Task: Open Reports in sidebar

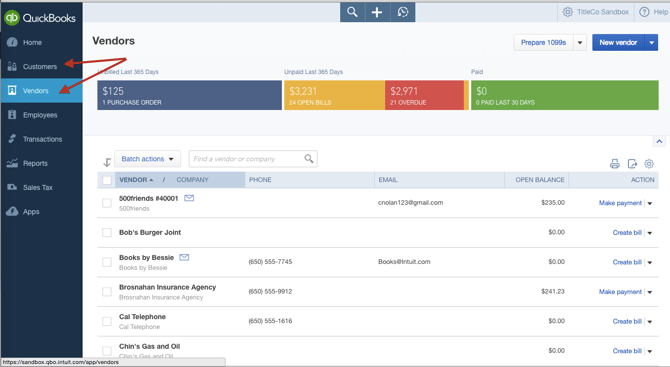Action: point(35,163)
